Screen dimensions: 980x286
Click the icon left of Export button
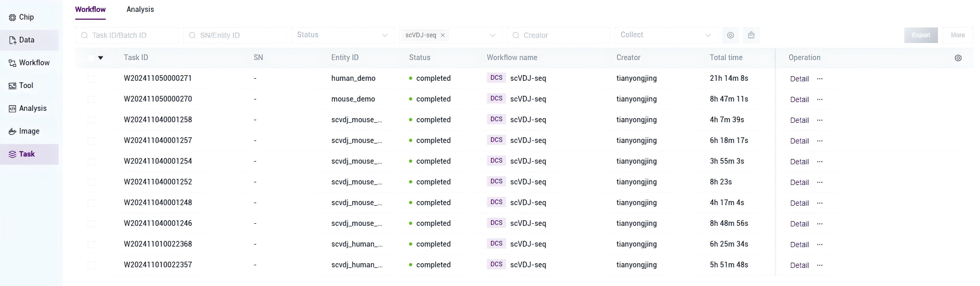(751, 35)
